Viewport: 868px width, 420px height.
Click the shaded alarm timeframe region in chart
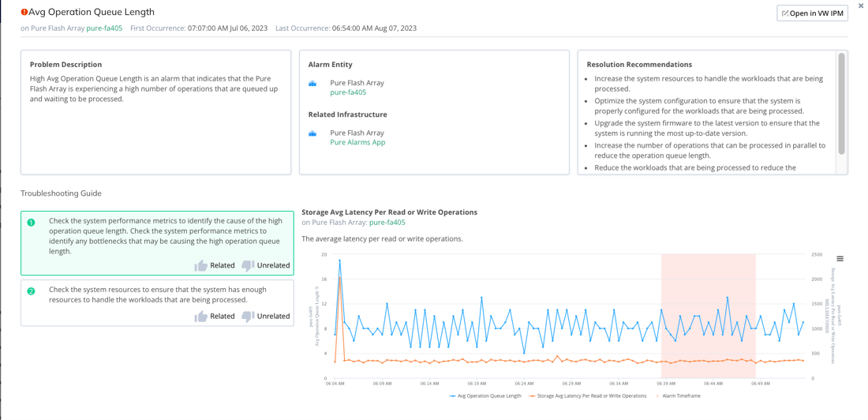tap(709, 316)
